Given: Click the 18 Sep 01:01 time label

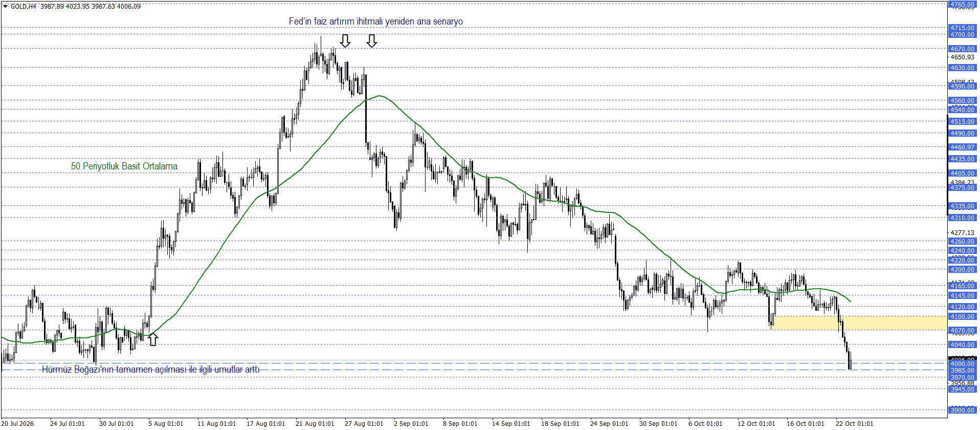Looking at the screenshot, I should [561, 423].
